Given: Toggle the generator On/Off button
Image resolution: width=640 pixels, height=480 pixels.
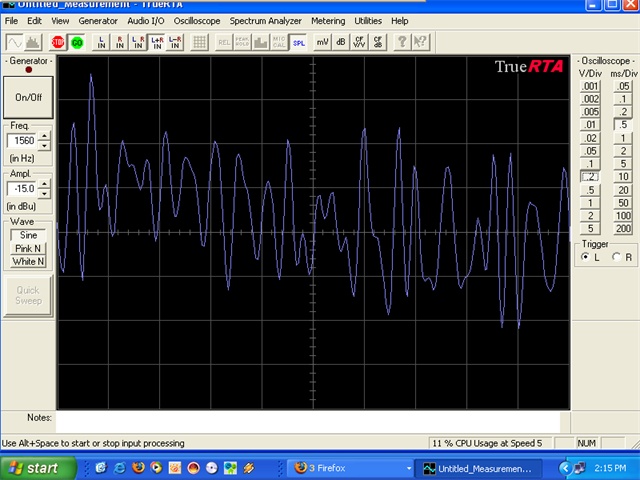Looking at the screenshot, I should tap(28, 98).
